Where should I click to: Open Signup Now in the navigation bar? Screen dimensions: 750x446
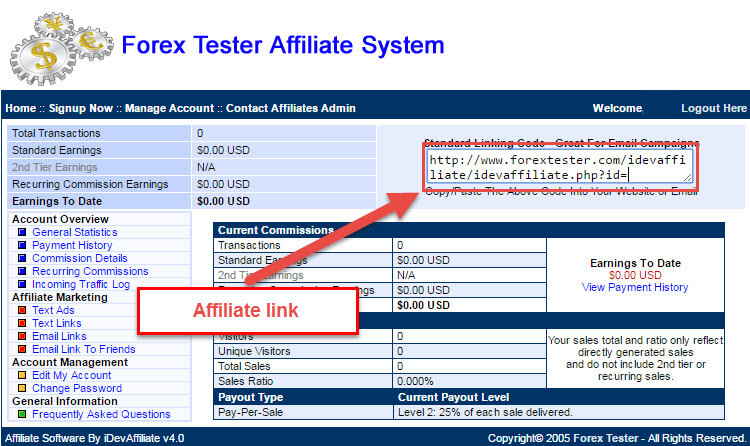point(81,108)
